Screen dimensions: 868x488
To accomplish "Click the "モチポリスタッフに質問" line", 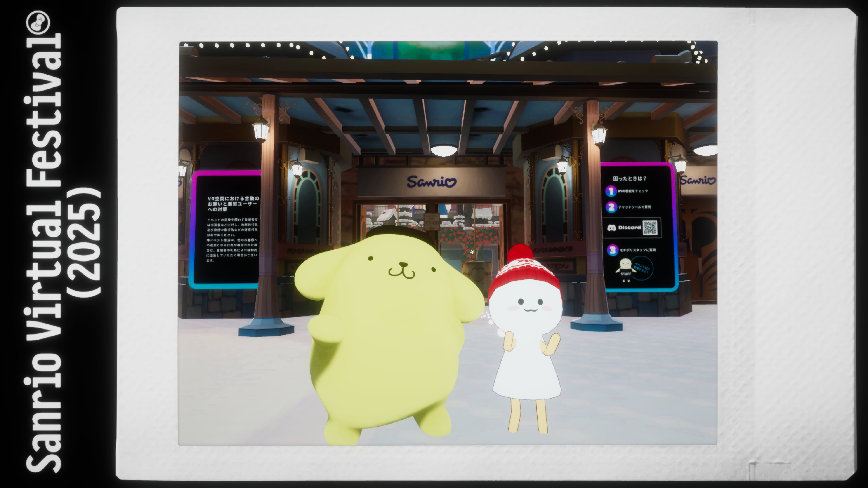I will 638,250.
